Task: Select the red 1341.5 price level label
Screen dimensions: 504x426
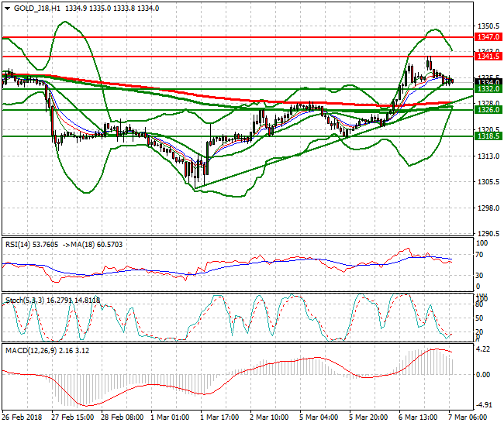Action: click(x=488, y=57)
